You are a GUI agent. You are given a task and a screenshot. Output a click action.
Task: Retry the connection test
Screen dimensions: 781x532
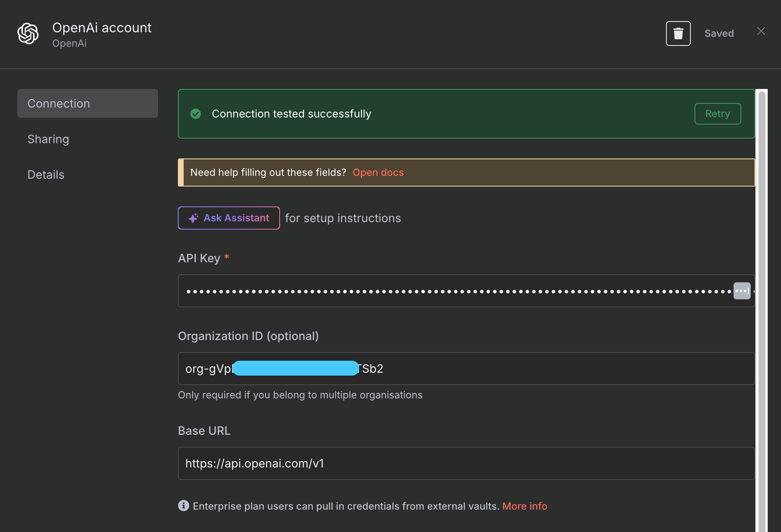click(718, 114)
